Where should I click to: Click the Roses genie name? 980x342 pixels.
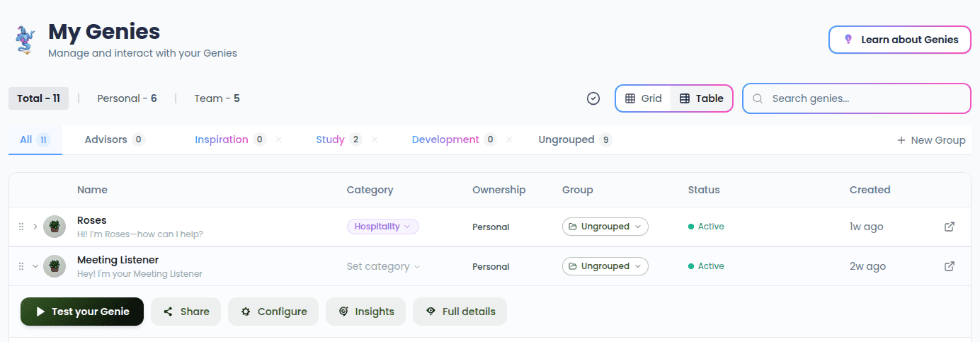tap(92, 220)
